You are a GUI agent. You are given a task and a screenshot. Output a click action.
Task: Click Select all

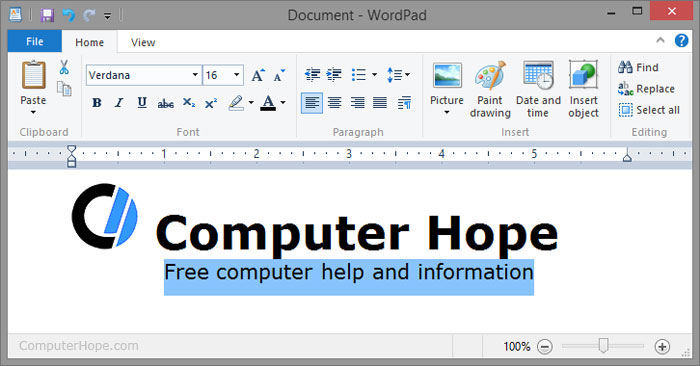649,110
